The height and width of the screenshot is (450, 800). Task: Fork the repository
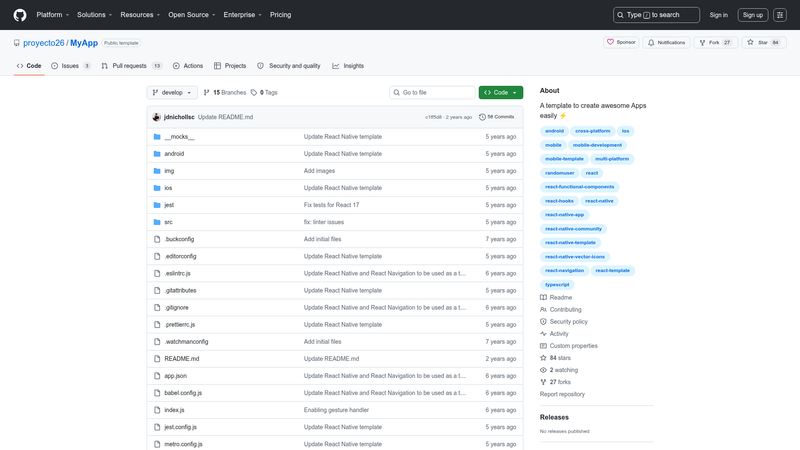715,42
